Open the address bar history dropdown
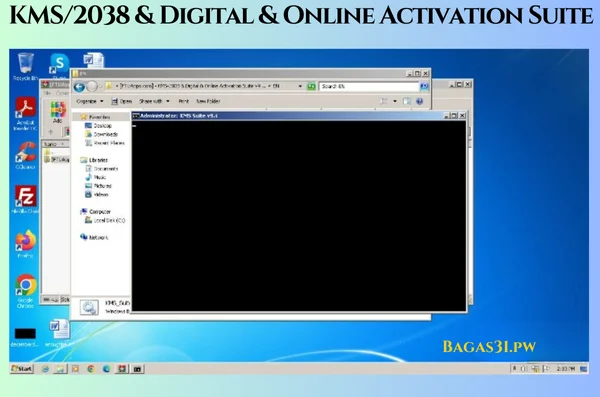600x397 pixels. (300, 87)
